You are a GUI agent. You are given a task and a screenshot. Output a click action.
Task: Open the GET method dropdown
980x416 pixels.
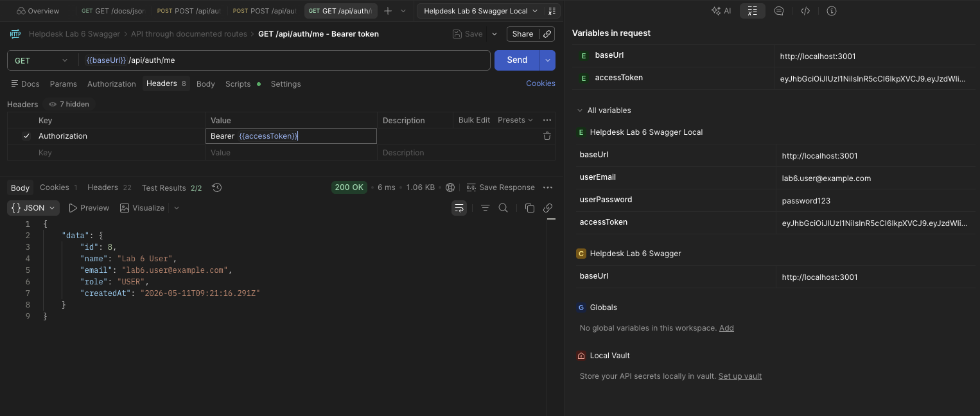click(40, 60)
